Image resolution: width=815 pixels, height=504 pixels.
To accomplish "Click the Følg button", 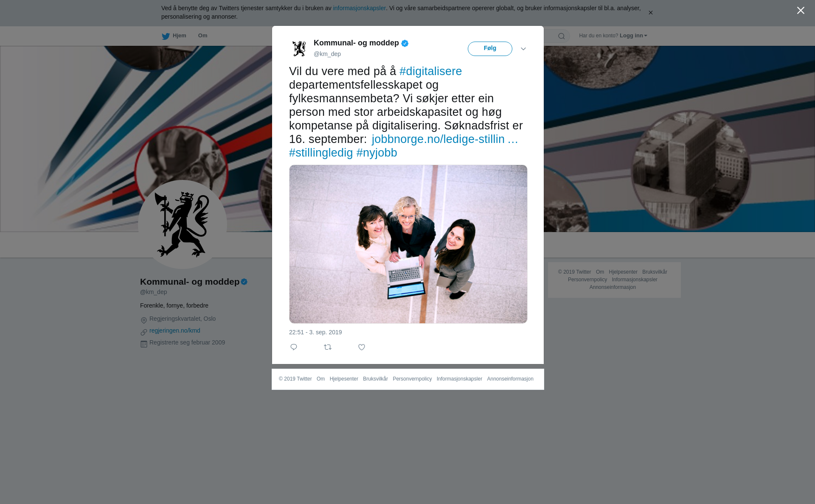I will (x=490, y=49).
